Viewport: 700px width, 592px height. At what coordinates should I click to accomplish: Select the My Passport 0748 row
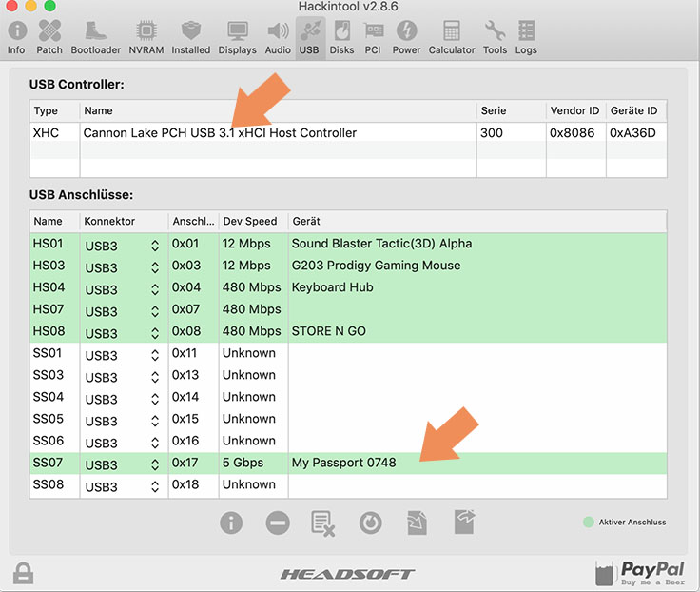pyautogui.click(x=344, y=463)
